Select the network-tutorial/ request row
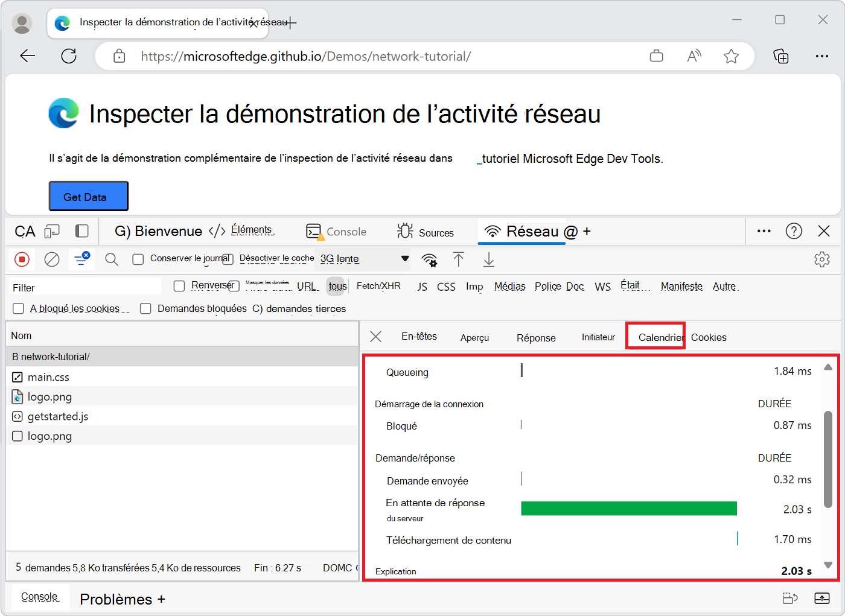This screenshot has width=845, height=616. [182, 357]
